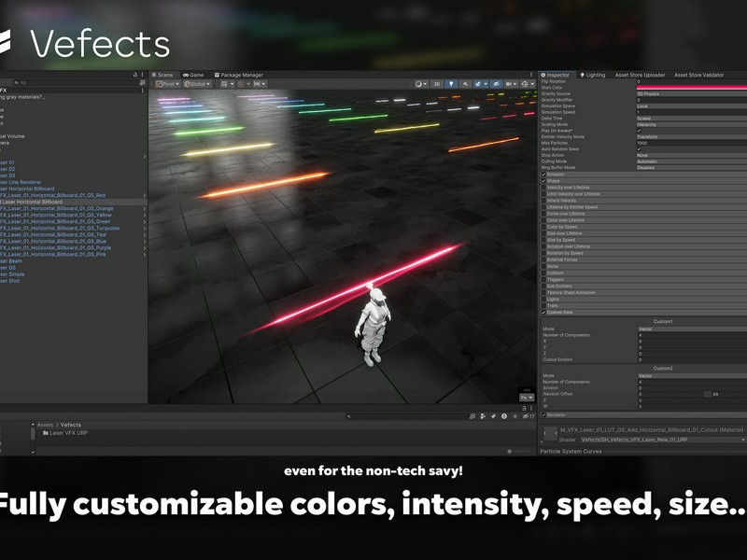Select VFX_Laser Orange billboard in hierarchy
747x560 pixels.
(x=57, y=208)
